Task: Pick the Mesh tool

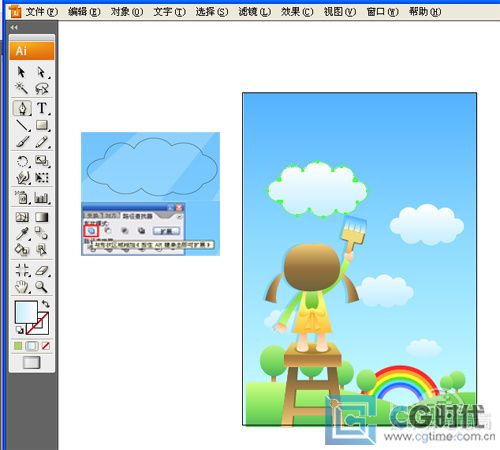Action: tap(22, 217)
